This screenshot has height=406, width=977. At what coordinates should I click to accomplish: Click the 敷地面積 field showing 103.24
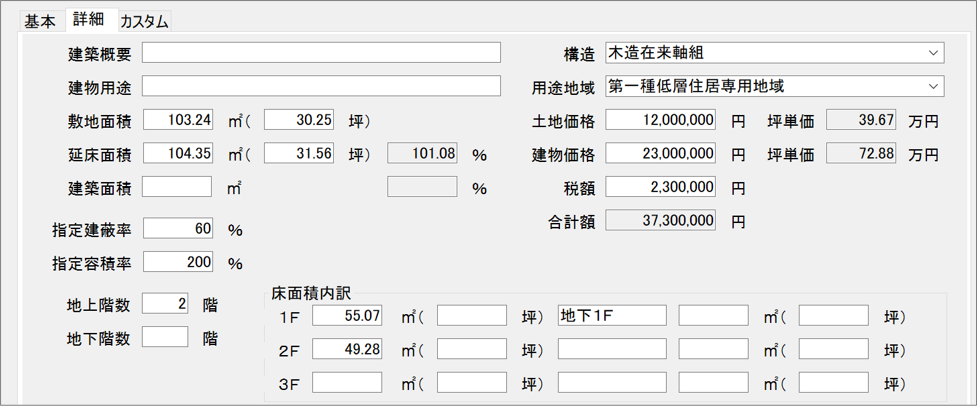click(179, 120)
